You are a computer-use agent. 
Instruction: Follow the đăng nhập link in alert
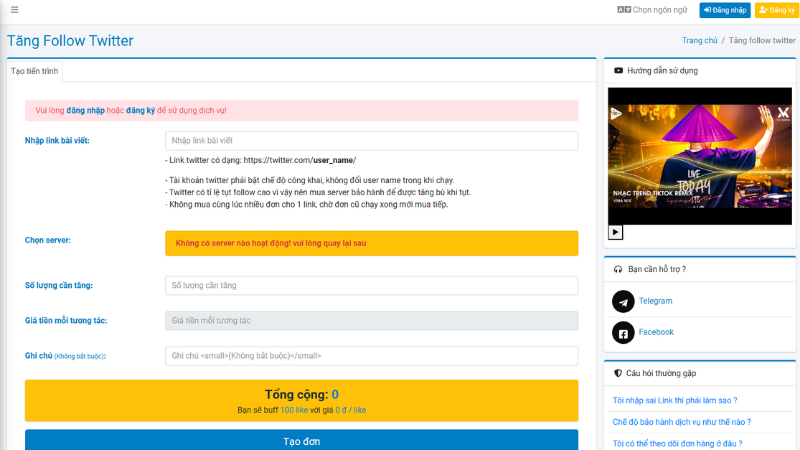[85, 110]
